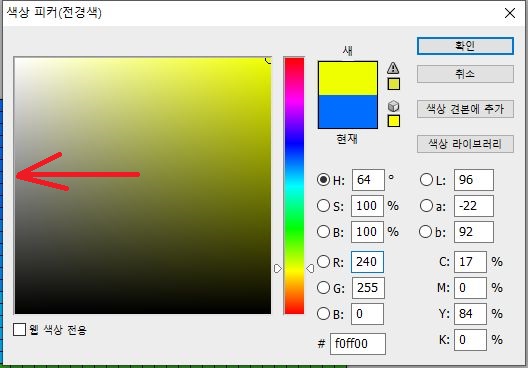This screenshot has width=528, height=368.
Task: Click the RGB B field showing 0
Action: coord(367,313)
